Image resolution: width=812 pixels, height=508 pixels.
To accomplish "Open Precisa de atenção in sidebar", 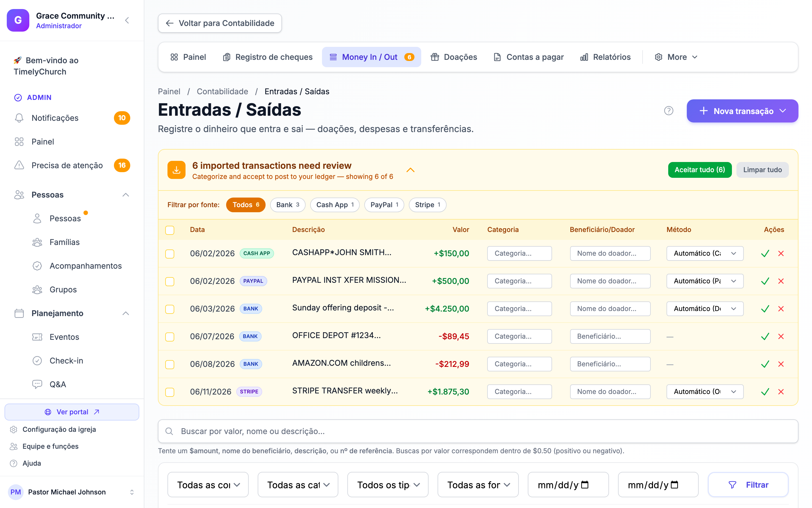I will tap(72, 165).
